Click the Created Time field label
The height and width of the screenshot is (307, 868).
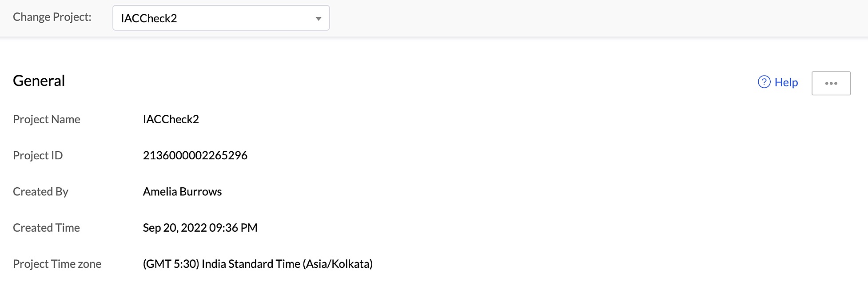[46, 228]
